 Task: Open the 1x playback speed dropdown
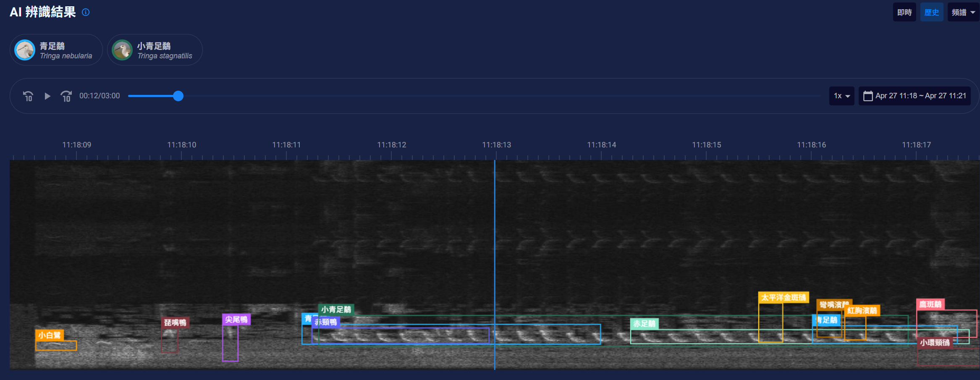point(841,96)
